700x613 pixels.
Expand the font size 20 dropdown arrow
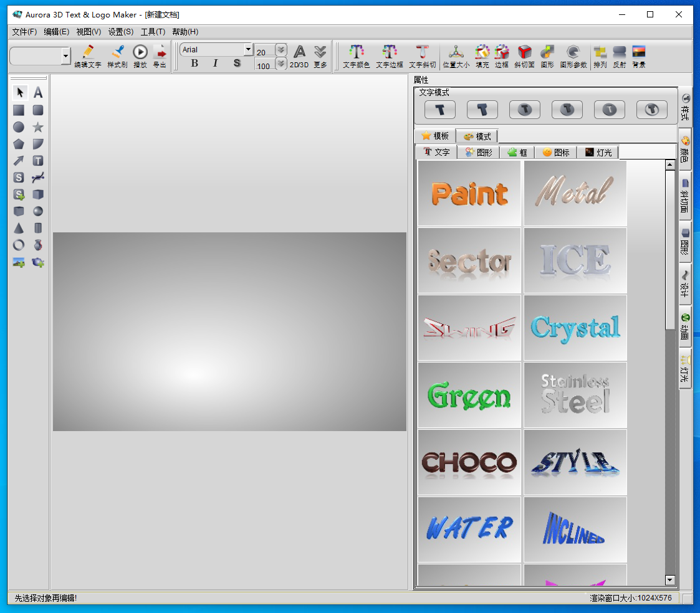click(281, 50)
